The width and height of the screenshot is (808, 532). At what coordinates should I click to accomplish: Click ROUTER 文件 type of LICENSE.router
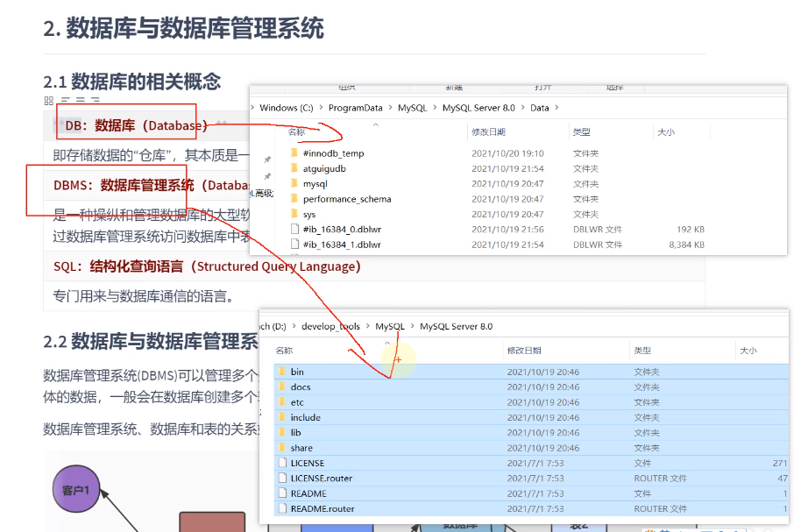pyautogui.click(x=660, y=478)
